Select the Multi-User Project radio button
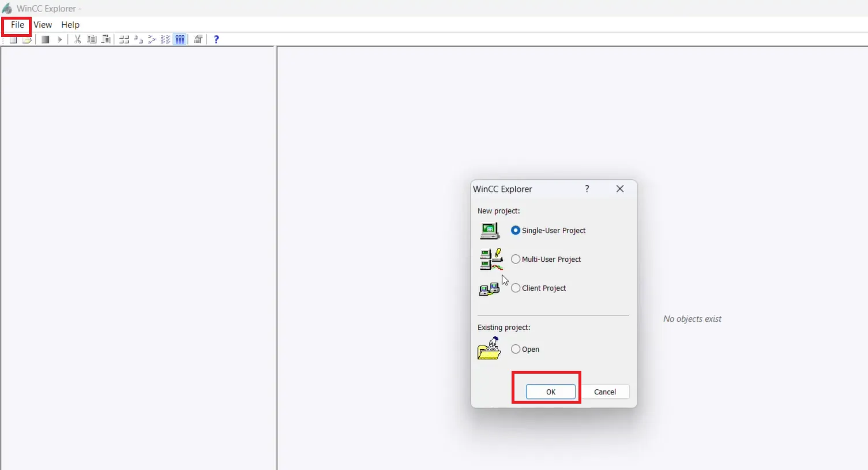 coord(516,259)
